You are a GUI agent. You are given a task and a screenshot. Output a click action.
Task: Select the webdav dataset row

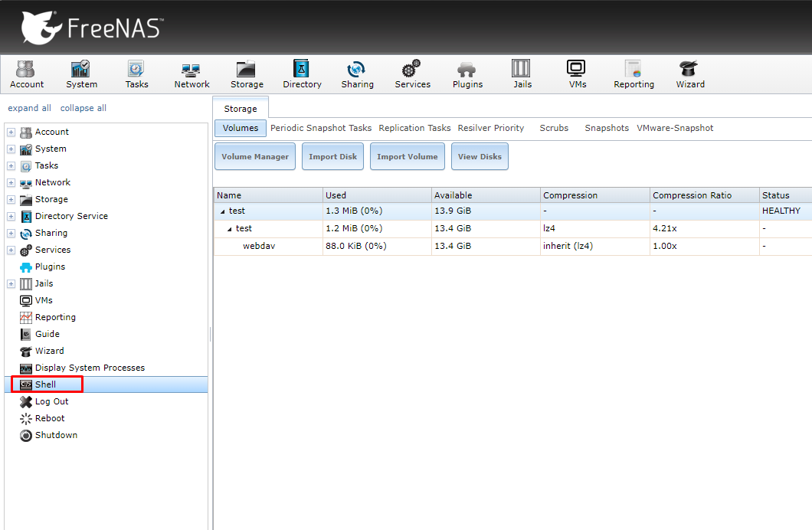click(512, 247)
